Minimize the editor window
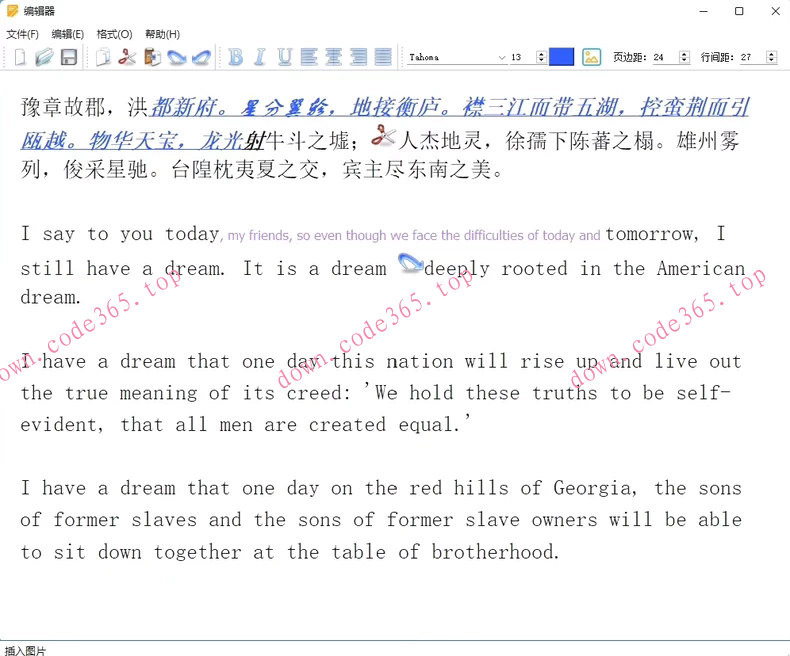Viewport: 790px width, 656px height. (x=704, y=11)
